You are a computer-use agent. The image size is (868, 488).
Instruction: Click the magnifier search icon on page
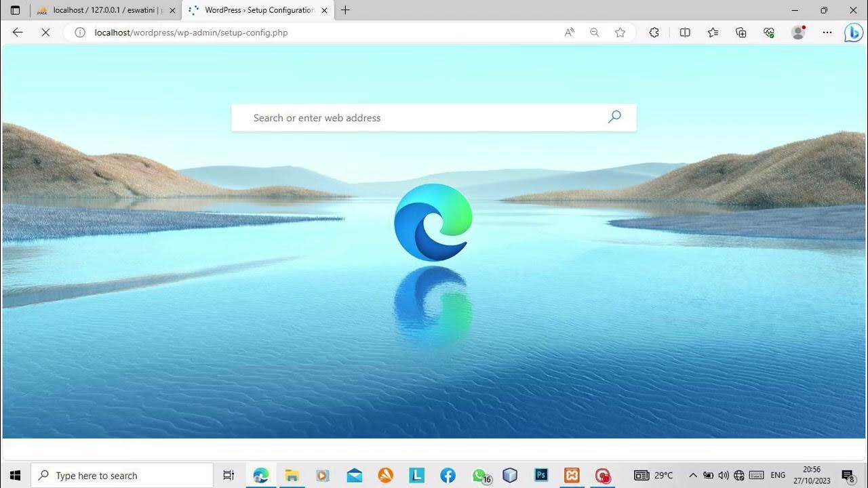[614, 117]
